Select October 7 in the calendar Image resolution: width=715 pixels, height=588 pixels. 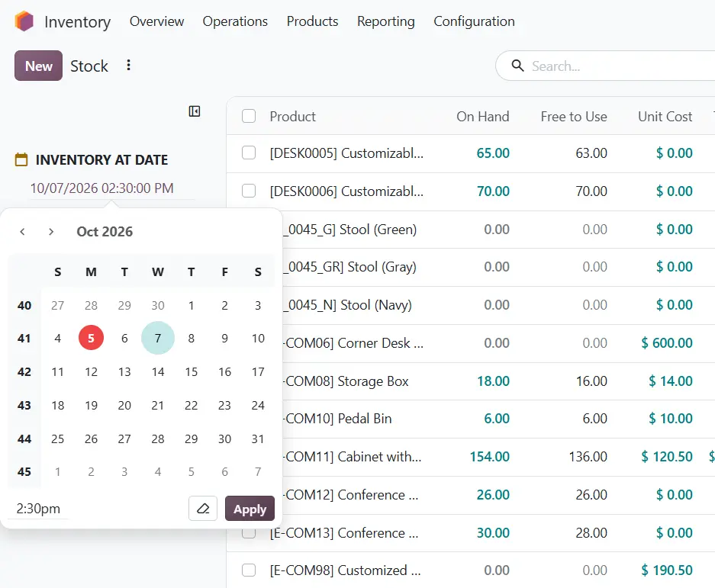[158, 338]
